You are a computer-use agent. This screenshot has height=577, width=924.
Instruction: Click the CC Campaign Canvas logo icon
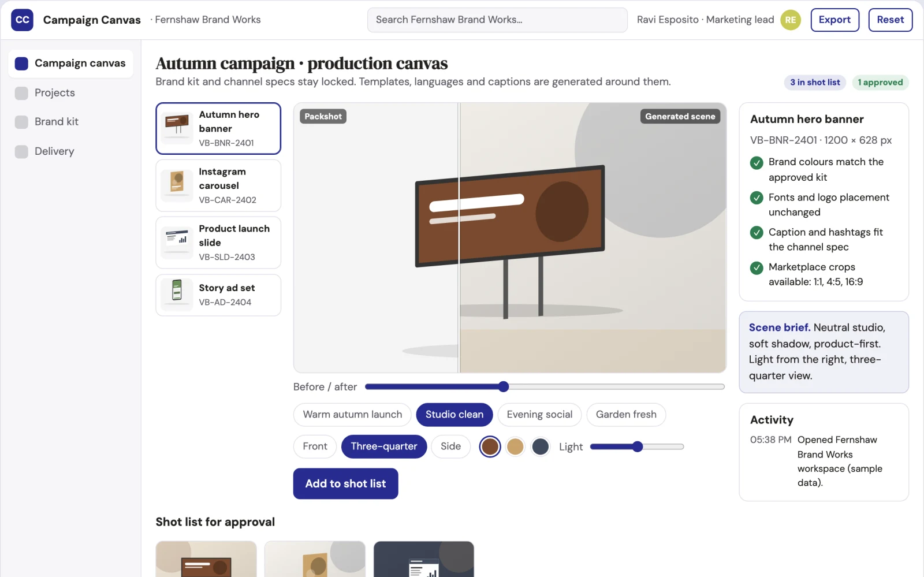pyautogui.click(x=22, y=20)
